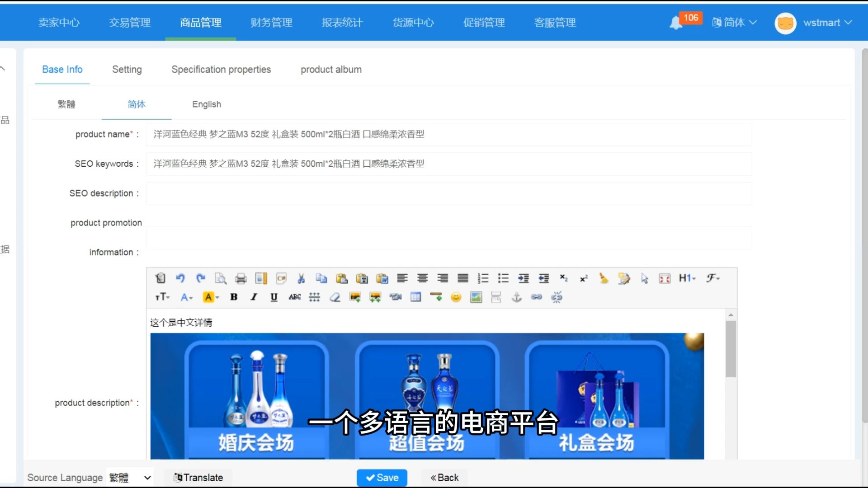Center align text in editor

coord(423,278)
